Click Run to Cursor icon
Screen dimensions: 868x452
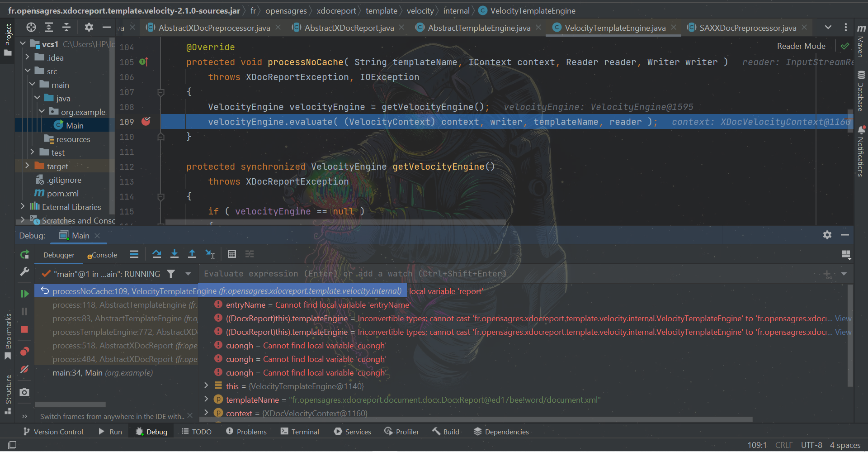click(x=210, y=254)
